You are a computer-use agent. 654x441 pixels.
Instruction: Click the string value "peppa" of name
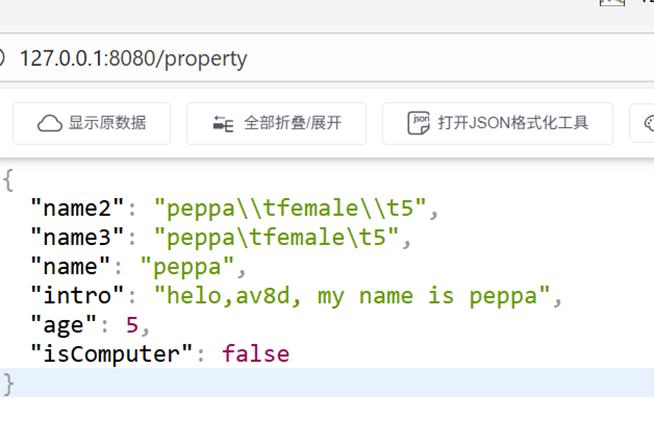pyautogui.click(x=187, y=267)
